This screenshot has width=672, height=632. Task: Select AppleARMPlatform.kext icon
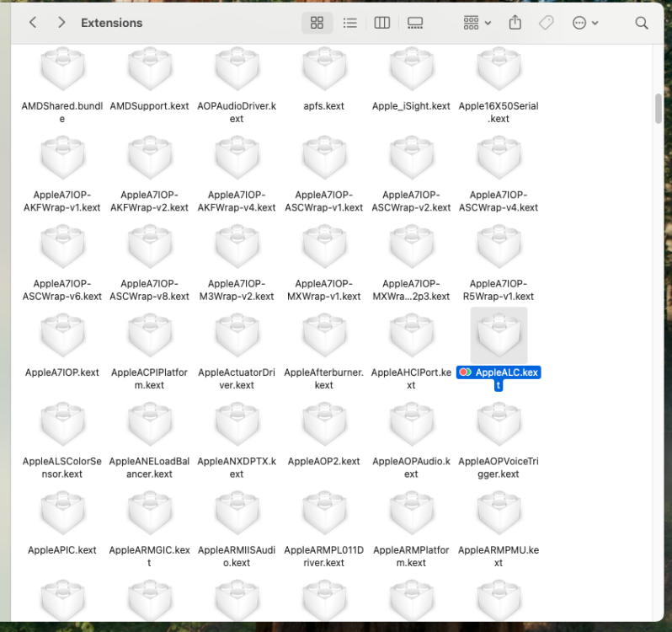tap(412, 512)
